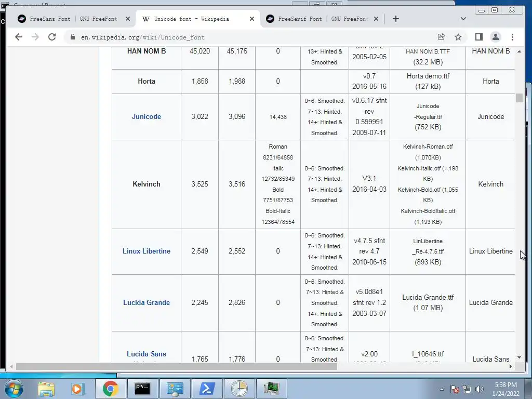
Task: Close the FreeSans Font tab
Action: pos(128,19)
